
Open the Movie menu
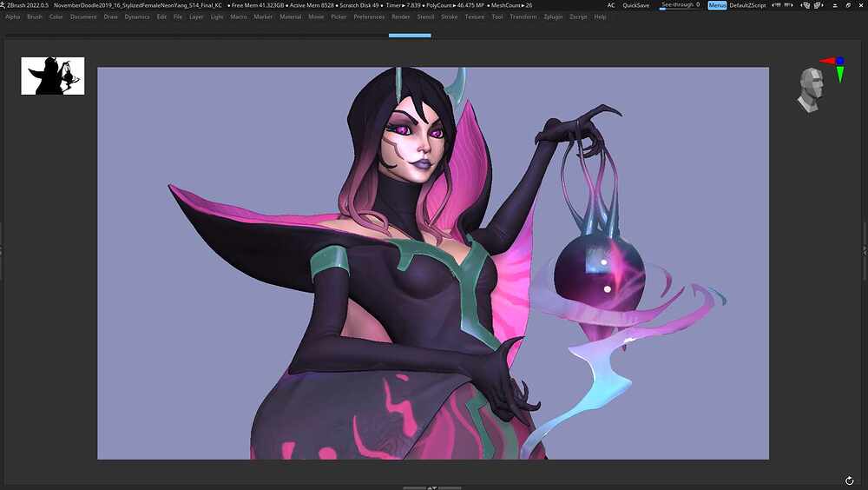[316, 17]
